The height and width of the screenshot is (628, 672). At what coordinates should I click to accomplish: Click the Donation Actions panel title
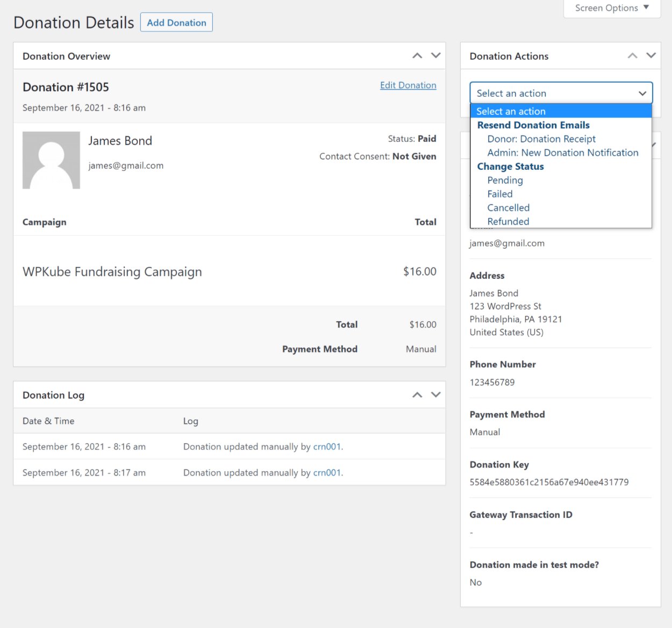tap(509, 56)
